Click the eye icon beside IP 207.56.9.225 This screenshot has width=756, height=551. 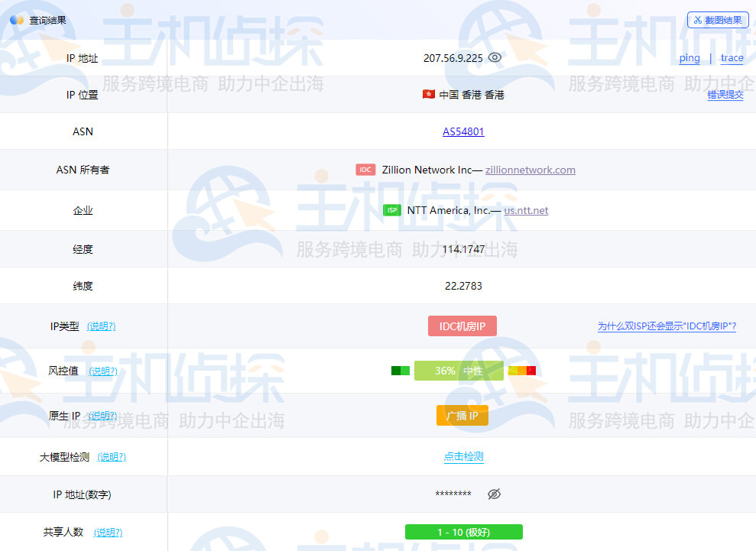[x=495, y=57]
